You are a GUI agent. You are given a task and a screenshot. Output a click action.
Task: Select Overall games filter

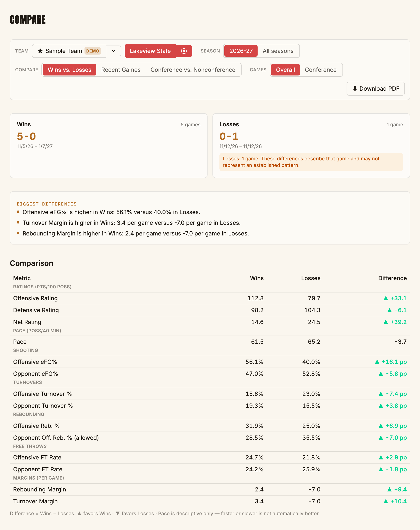click(285, 70)
